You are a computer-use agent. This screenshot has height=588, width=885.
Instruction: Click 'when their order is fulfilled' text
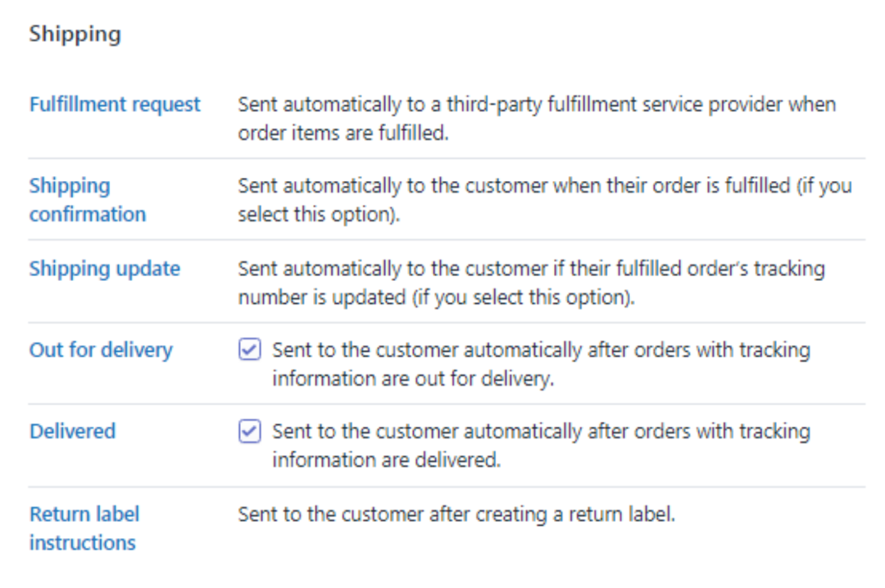pyautogui.click(x=672, y=186)
